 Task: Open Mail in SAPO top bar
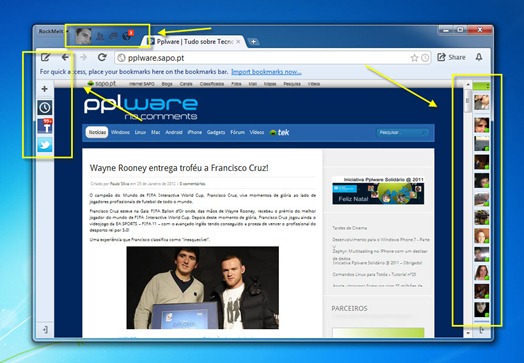click(253, 84)
